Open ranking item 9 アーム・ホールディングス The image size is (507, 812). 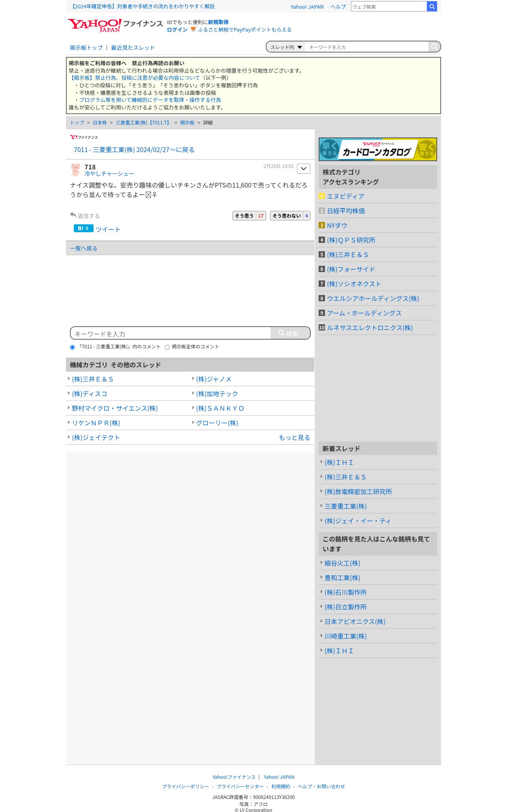[364, 313]
